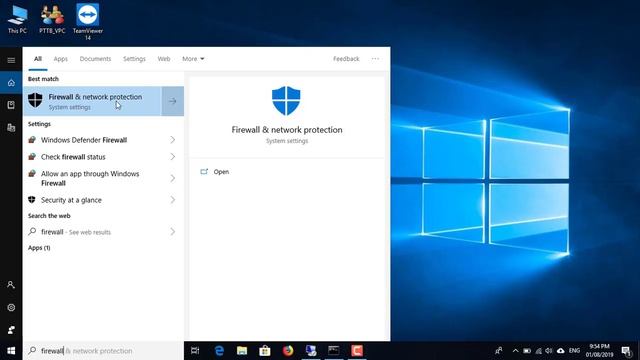Open File Explorer from taskbar
Screen dimensions: 640x360
(242, 351)
